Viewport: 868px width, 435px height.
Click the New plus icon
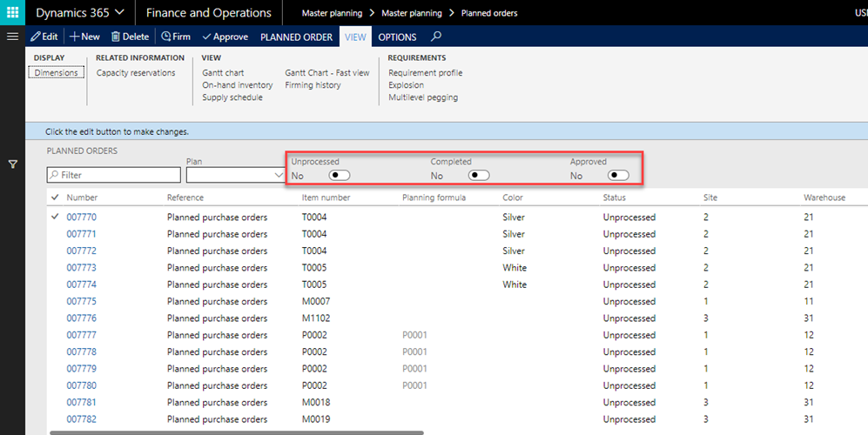(x=75, y=37)
